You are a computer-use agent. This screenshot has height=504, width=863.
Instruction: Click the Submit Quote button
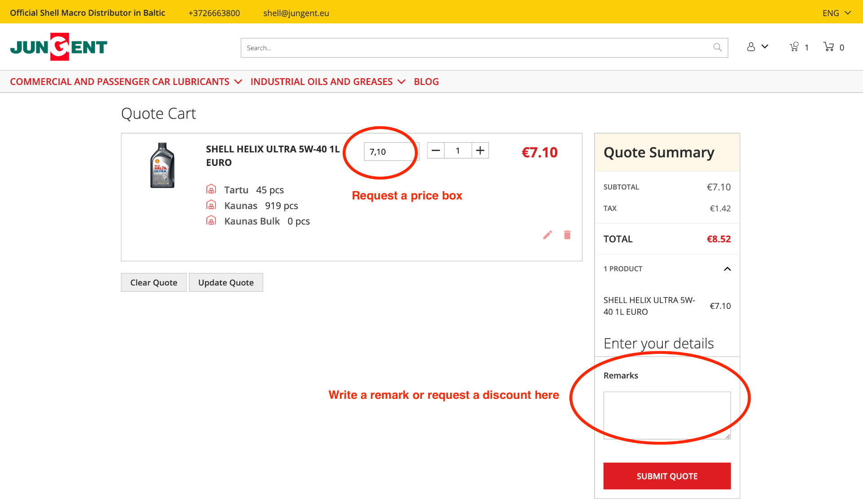pyautogui.click(x=666, y=476)
